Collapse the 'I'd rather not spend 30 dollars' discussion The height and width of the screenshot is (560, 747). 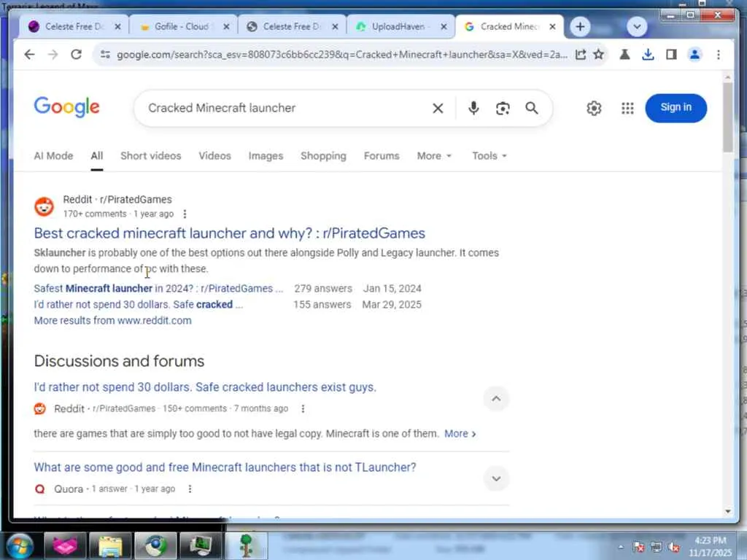point(496,399)
